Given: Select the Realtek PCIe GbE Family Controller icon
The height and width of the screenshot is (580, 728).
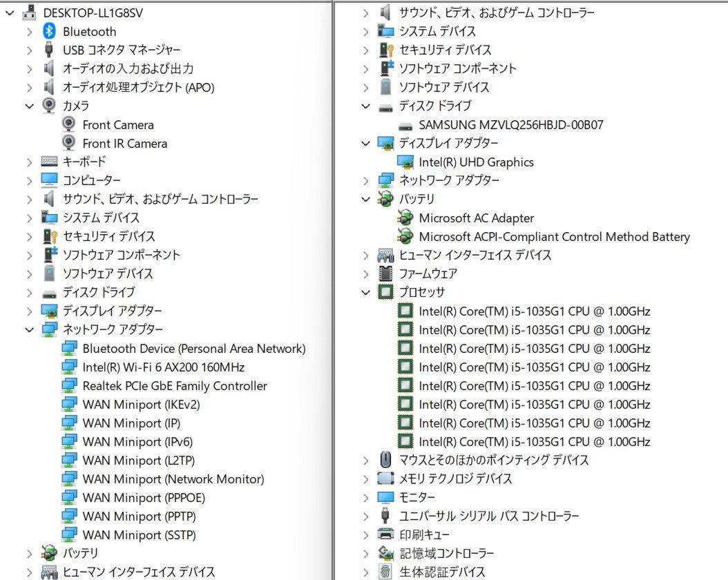Looking at the screenshot, I should [x=68, y=385].
